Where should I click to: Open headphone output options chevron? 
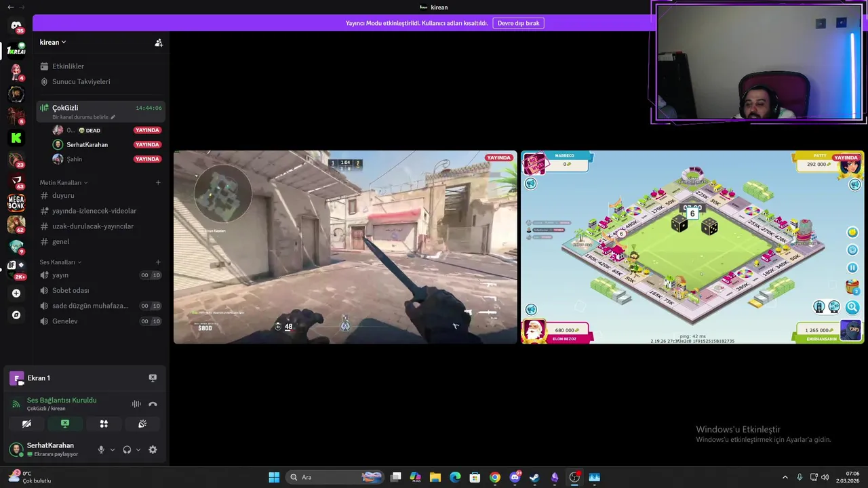pyautogui.click(x=138, y=449)
